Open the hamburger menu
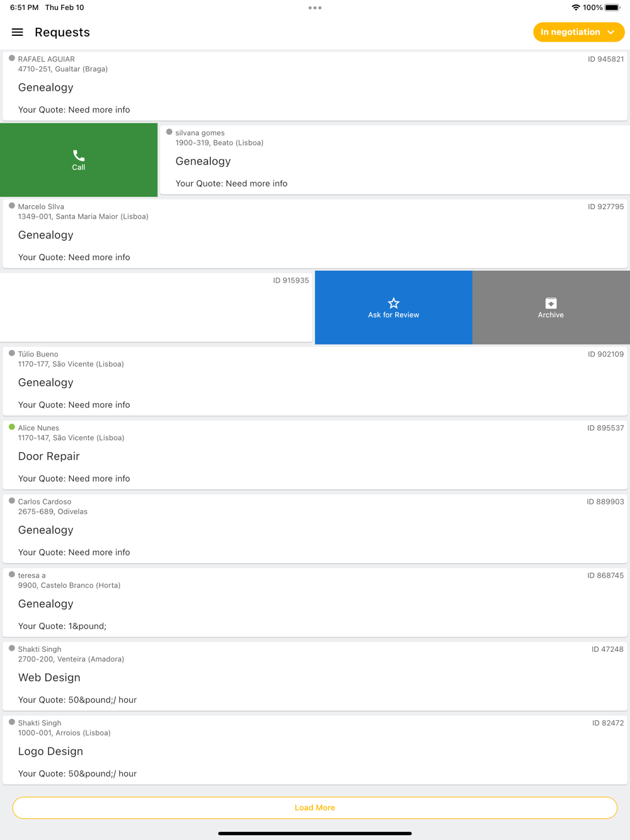This screenshot has width=630, height=840. [x=18, y=32]
